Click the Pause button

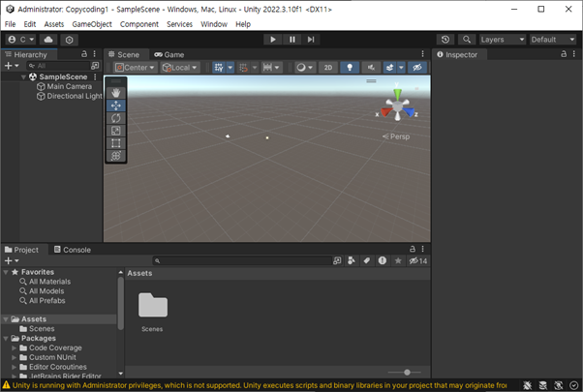pos(291,40)
